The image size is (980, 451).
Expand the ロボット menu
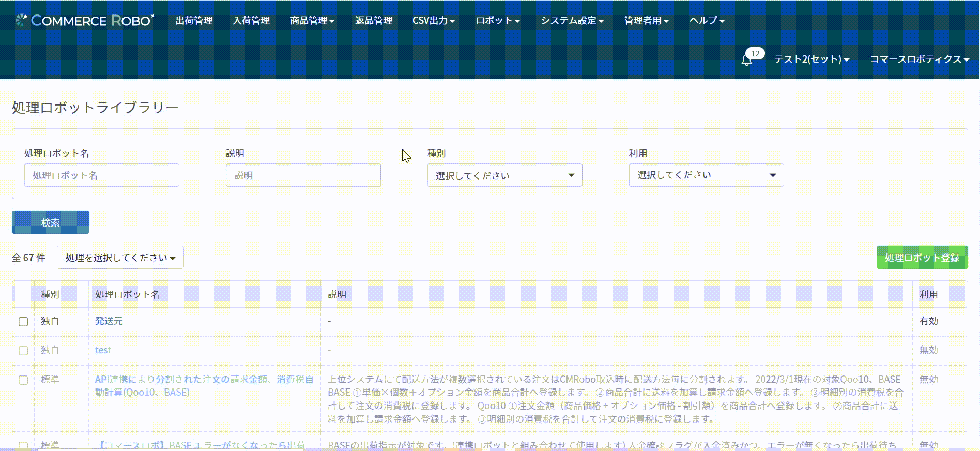pos(498,20)
